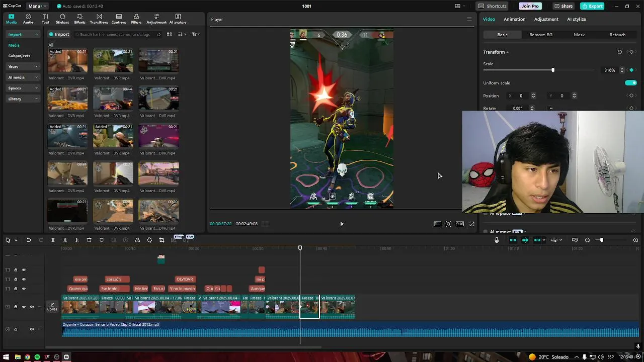Image resolution: width=644 pixels, height=362 pixels.
Task: Open the Shortcuts panel
Action: coord(493,6)
